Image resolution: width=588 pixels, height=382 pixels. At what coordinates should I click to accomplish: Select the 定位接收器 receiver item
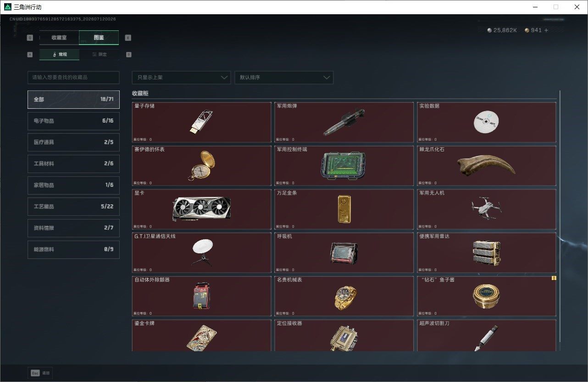tap(344, 335)
